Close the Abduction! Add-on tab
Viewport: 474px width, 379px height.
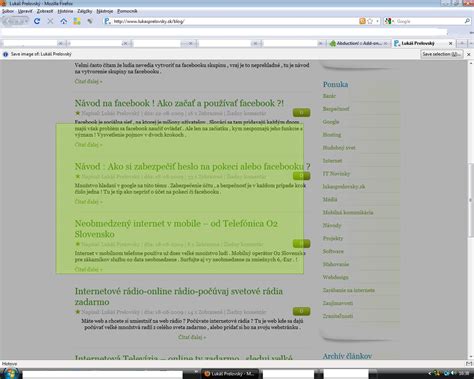pos(386,43)
